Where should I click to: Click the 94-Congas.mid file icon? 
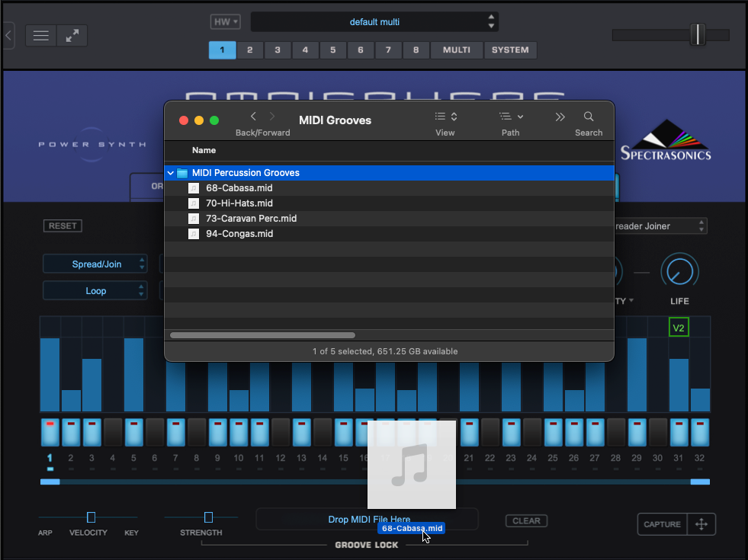[x=194, y=234]
